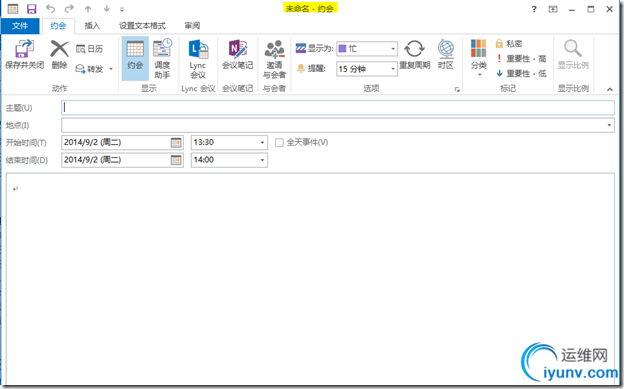Click the Undo arrow in quick access toolbar
This screenshot has height=389, width=624.
[50, 8]
